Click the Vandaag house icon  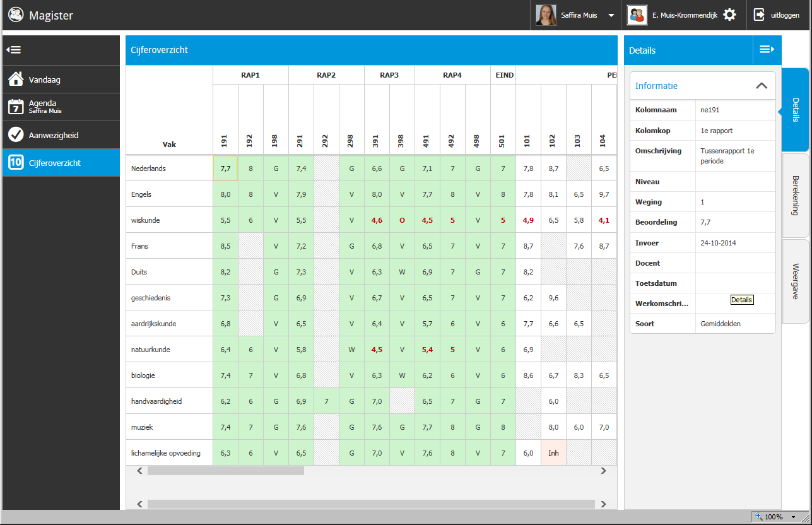click(16, 80)
